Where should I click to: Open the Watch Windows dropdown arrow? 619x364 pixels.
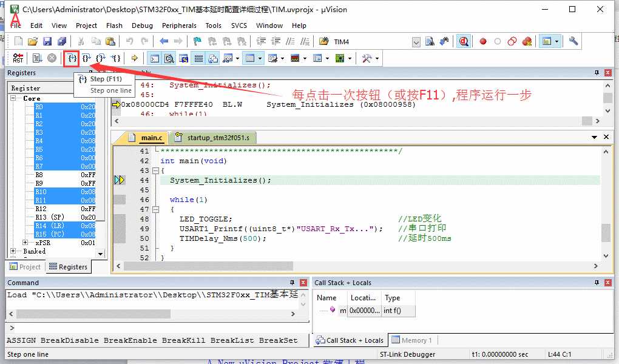pyautogui.click(x=237, y=59)
